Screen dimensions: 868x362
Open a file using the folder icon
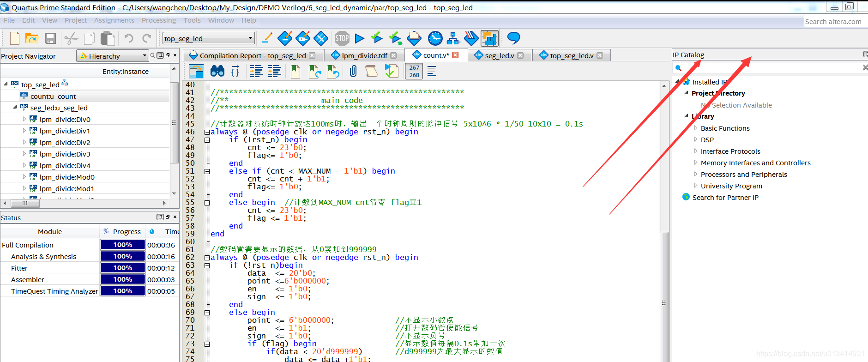point(32,38)
